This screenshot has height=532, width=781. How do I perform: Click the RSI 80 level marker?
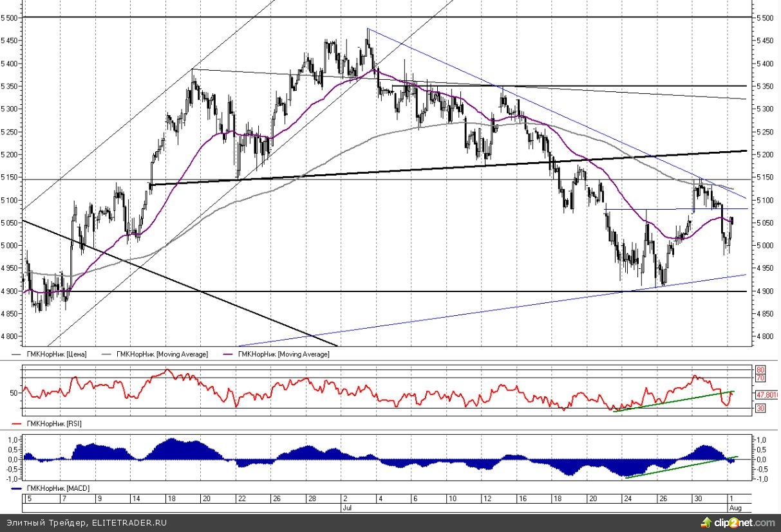point(760,371)
